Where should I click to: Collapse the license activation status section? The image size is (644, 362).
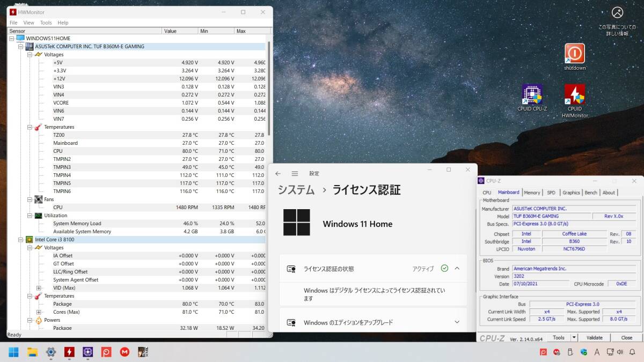coord(457,269)
